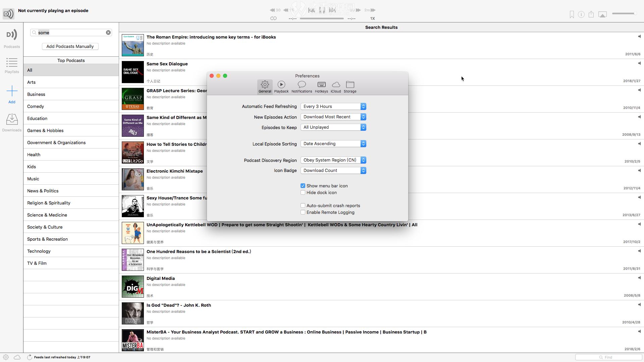This screenshot has width=644, height=362.
Task: Open the Playback preferences pane
Action: pyautogui.click(x=281, y=86)
